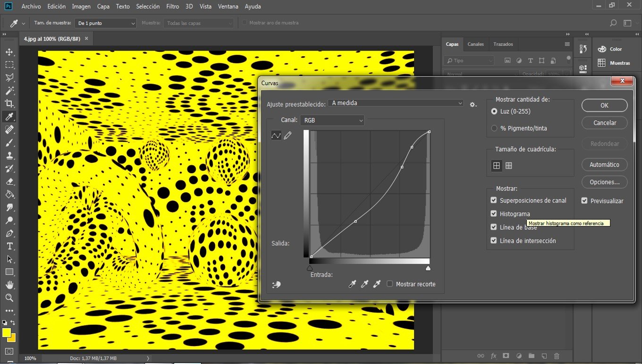
Task: Confirm curves with OK button
Action: click(x=604, y=105)
